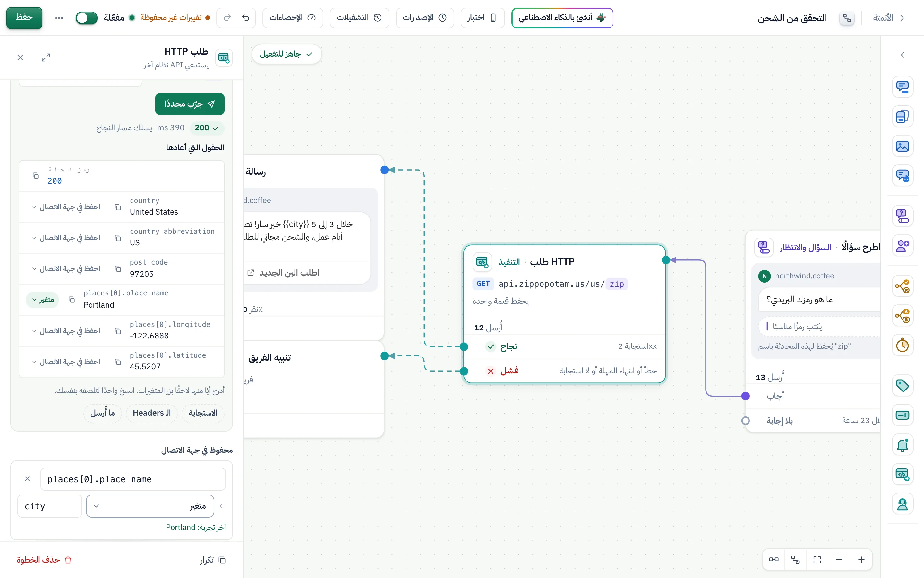Close the طلب HTTP panel
The width and height of the screenshot is (924, 578).
[20, 57]
